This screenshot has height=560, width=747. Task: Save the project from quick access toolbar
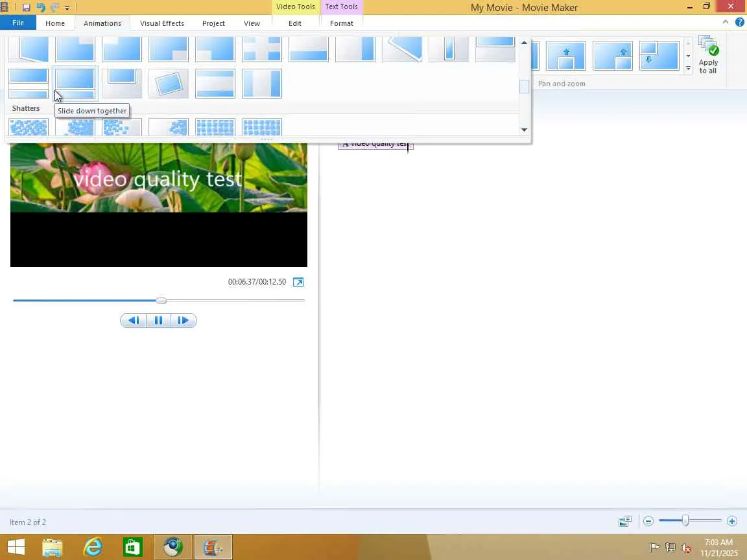tap(26, 7)
